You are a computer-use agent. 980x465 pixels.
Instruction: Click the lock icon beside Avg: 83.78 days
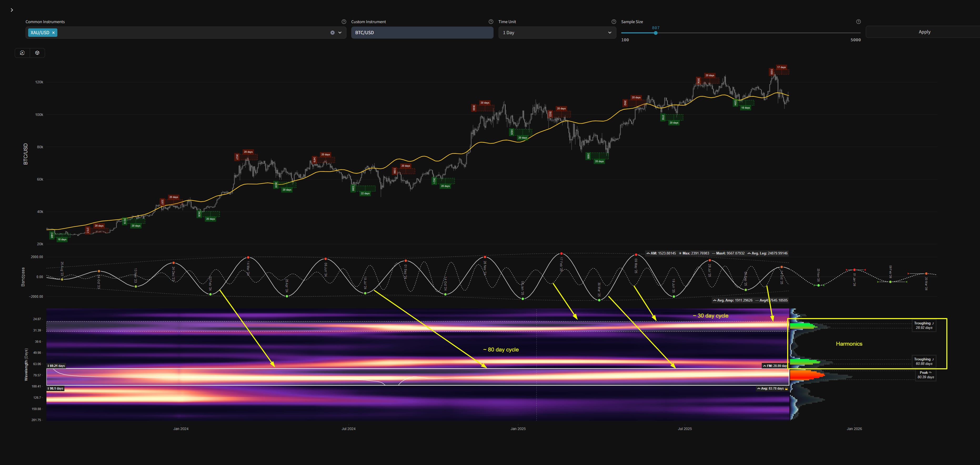pyautogui.click(x=786, y=389)
